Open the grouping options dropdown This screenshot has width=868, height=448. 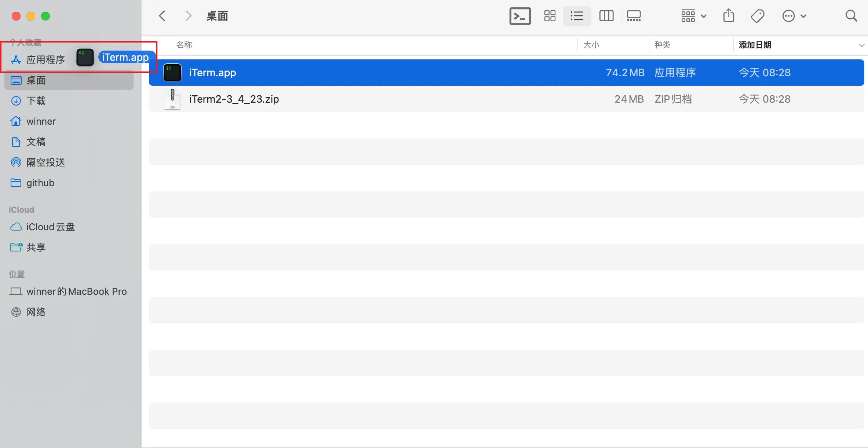click(693, 16)
